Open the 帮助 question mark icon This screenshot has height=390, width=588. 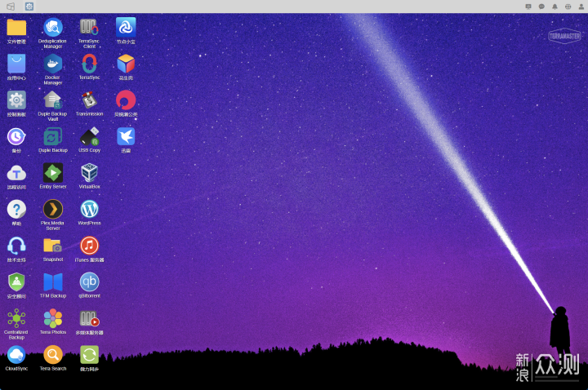click(16, 209)
